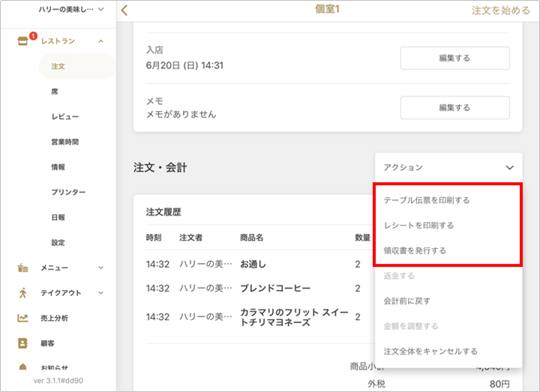Click 編集する button for メモ
The image size is (540, 392).
click(454, 108)
